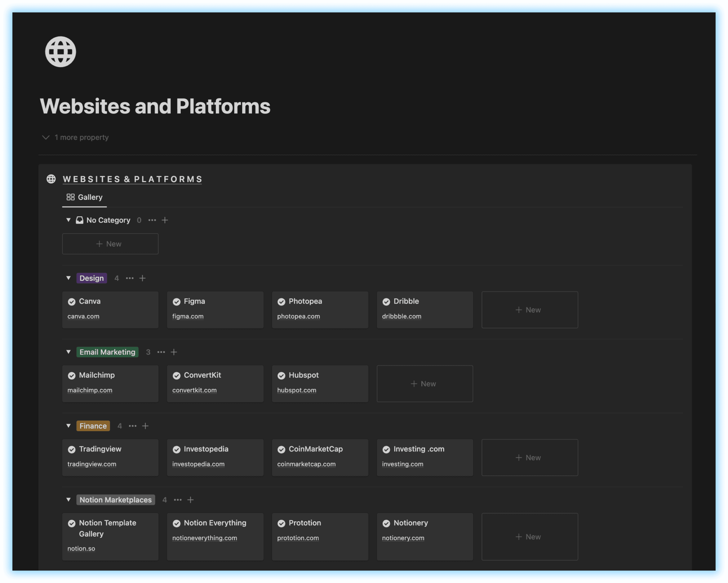Toggle collapse the Finance category
The height and width of the screenshot is (583, 728).
coord(69,425)
